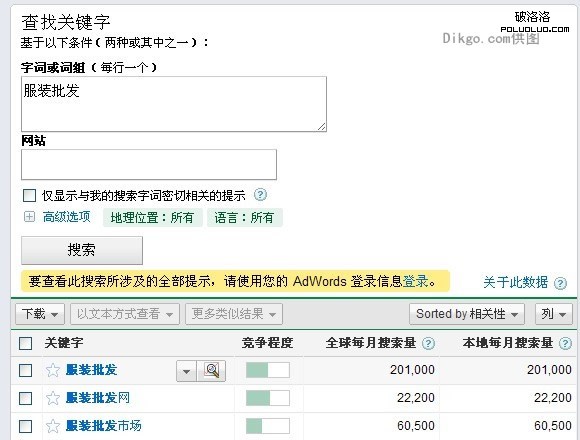Viewport: 580px width, 440px height.
Task: Enable 仅显示与我的搜索字词密切相关的提示 checkbox
Action: tap(29, 195)
